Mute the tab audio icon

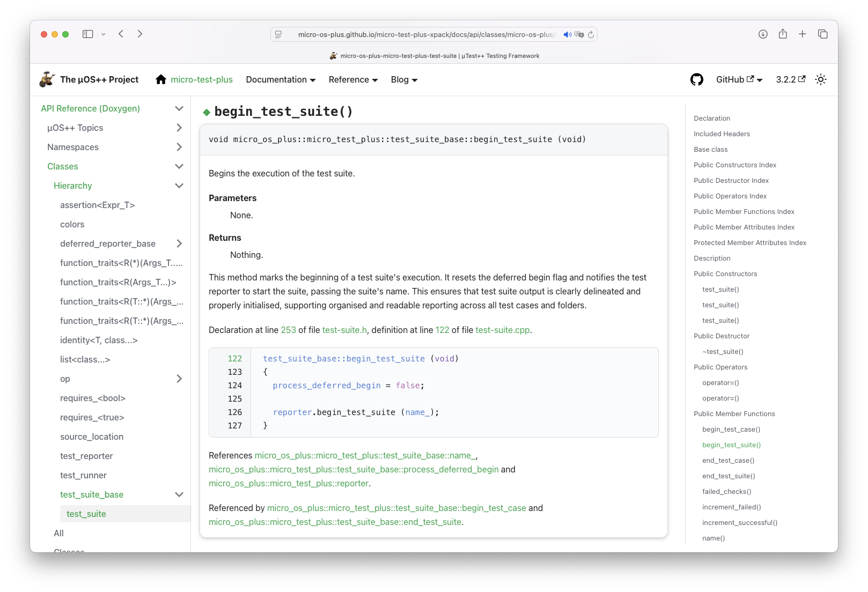point(567,34)
